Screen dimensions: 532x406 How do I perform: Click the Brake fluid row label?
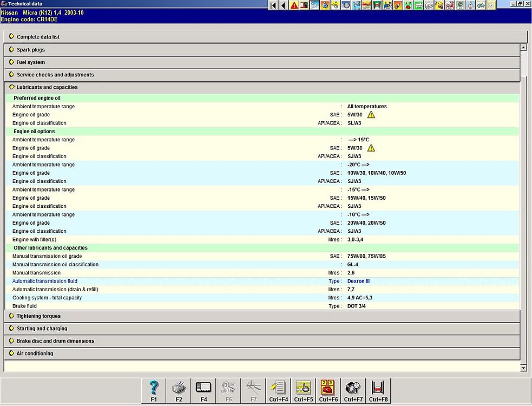pyautogui.click(x=24, y=306)
